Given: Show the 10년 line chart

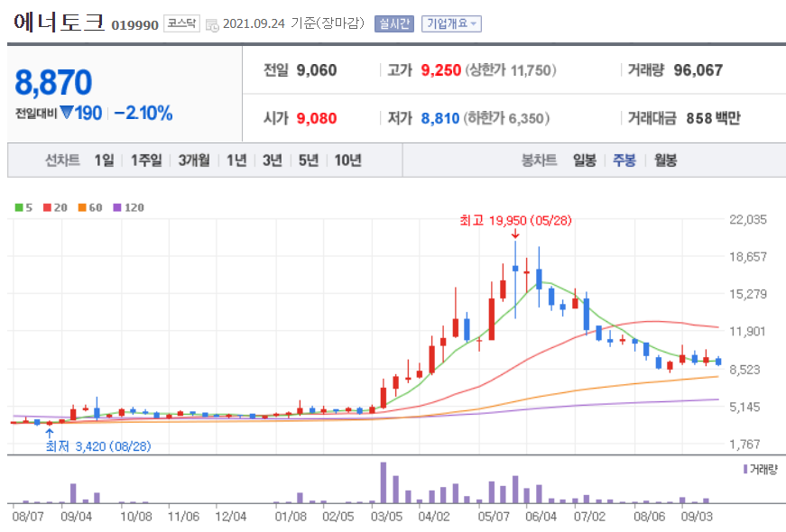Looking at the screenshot, I should pyautogui.click(x=348, y=161).
